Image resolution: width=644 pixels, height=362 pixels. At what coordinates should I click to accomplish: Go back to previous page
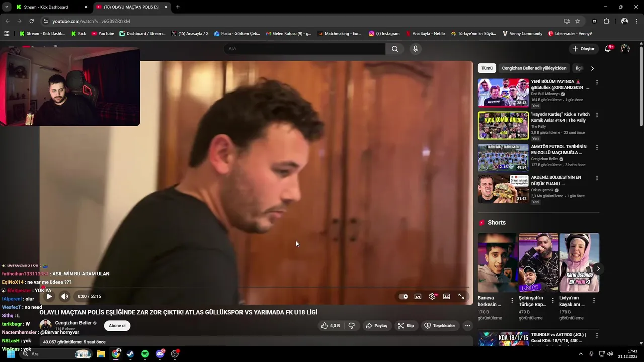click(7, 21)
